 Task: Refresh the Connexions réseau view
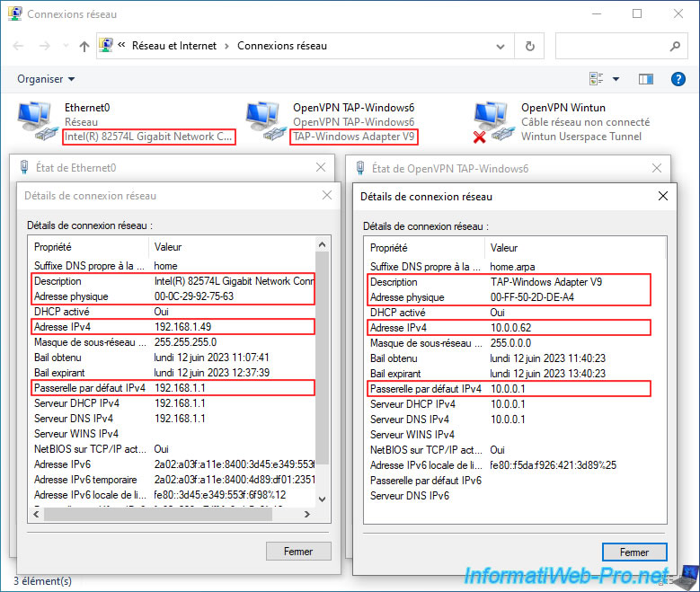click(x=529, y=46)
